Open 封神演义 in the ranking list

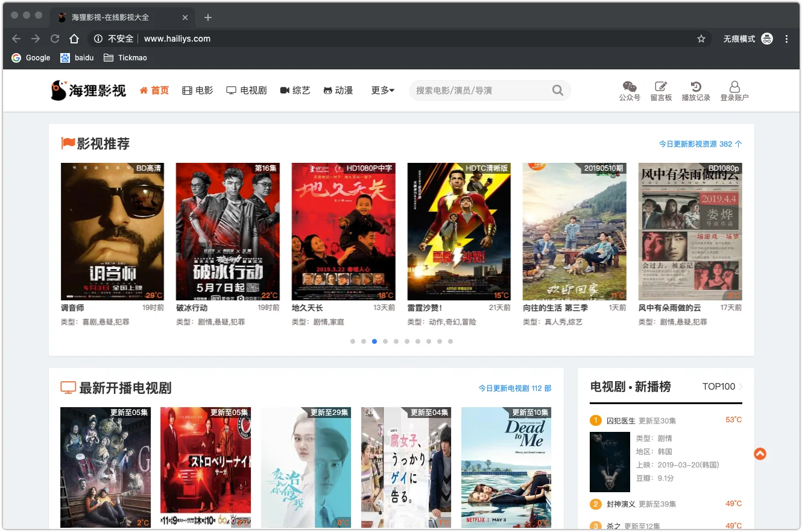[x=621, y=504]
